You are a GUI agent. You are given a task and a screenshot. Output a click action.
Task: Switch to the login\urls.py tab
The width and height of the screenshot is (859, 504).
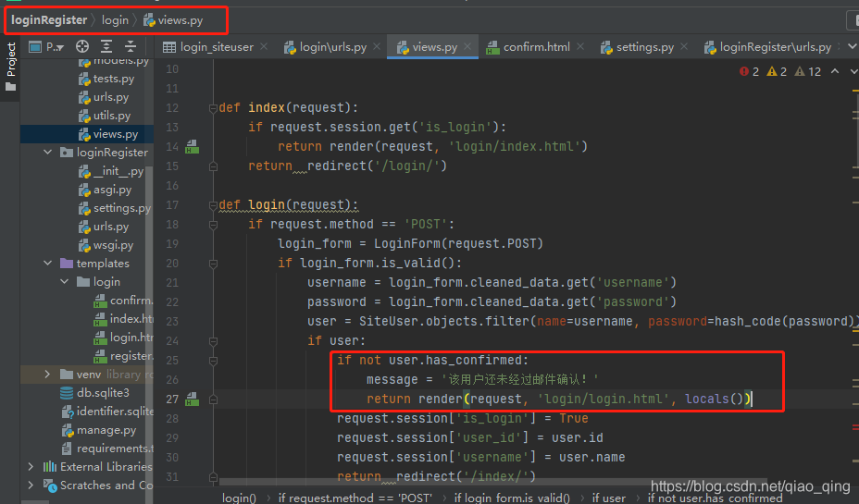326,47
